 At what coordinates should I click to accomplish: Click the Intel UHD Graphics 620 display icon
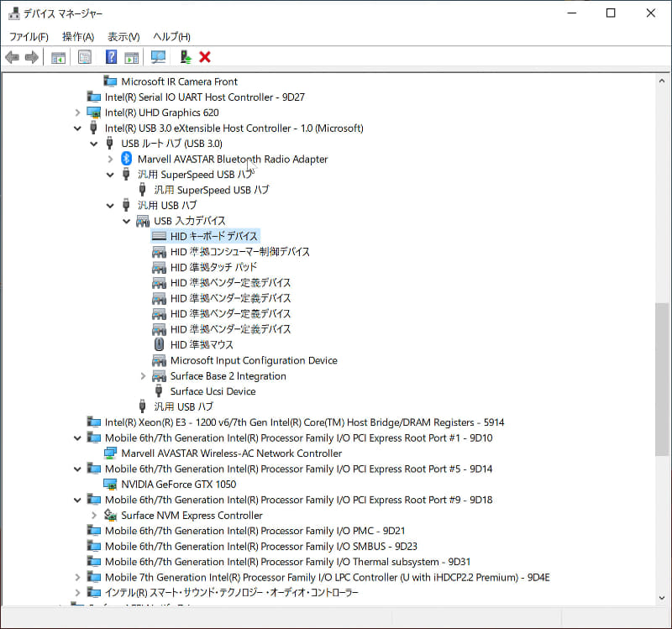pyautogui.click(x=94, y=113)
